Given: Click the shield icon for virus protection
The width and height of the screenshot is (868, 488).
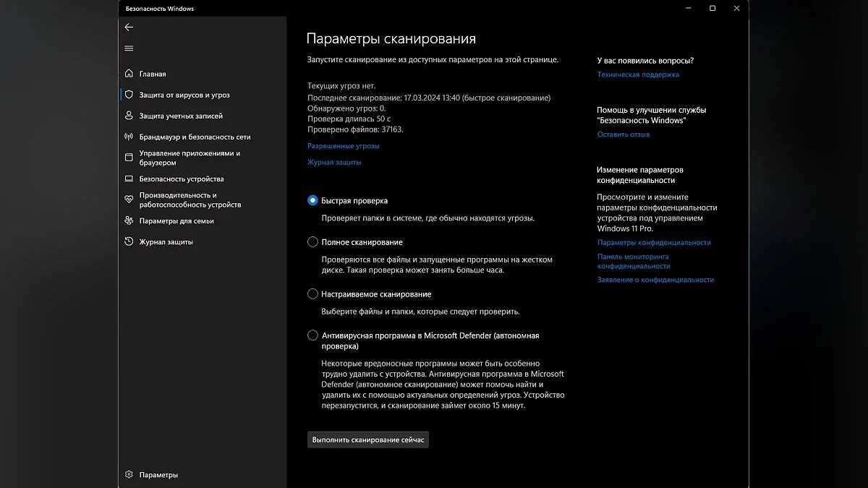Looking at the screenshot, I should 129,95.
